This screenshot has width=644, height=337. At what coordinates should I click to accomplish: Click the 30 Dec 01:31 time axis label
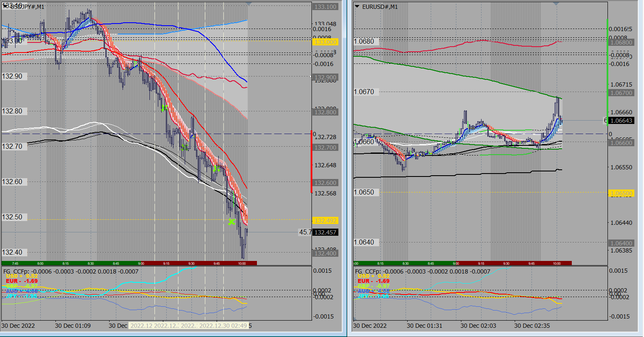pyautogui.click(x=425, y=326)
